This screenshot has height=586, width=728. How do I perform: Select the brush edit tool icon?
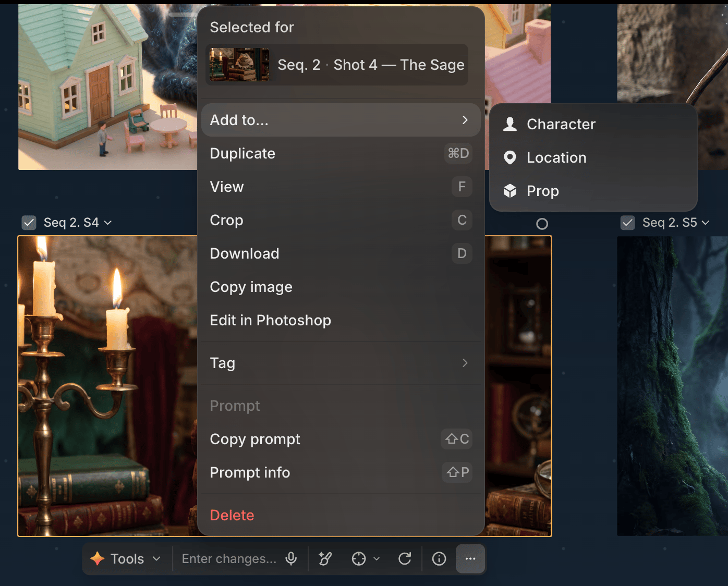coord(325,559)
